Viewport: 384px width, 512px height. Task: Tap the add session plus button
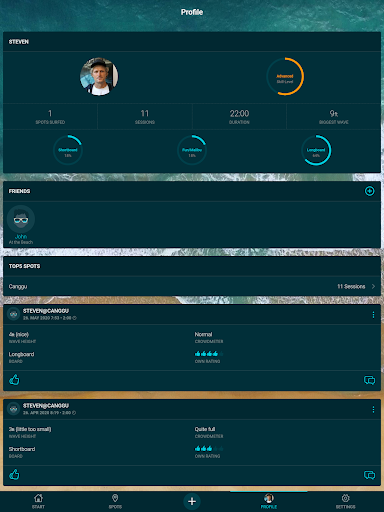point(192,501)
